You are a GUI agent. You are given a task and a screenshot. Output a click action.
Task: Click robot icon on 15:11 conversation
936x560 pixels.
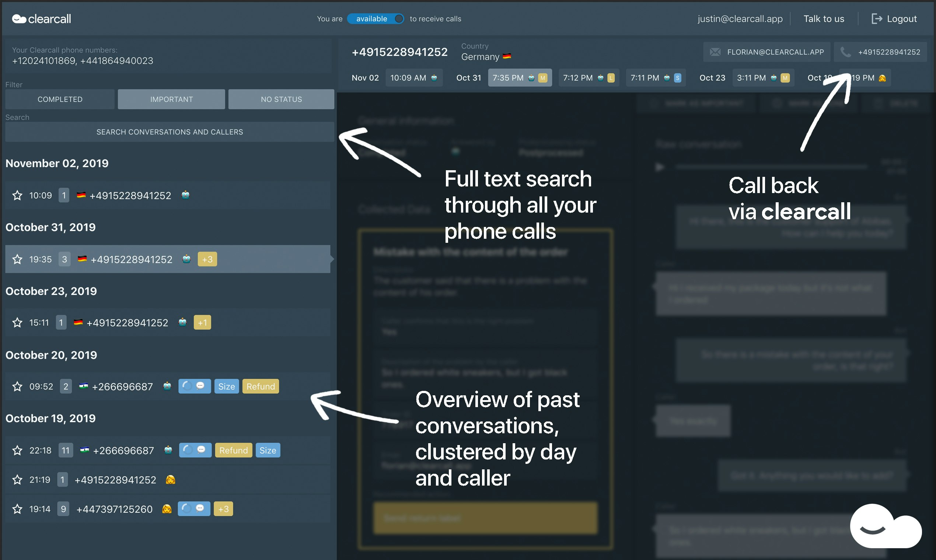click(x=182, y=322)
